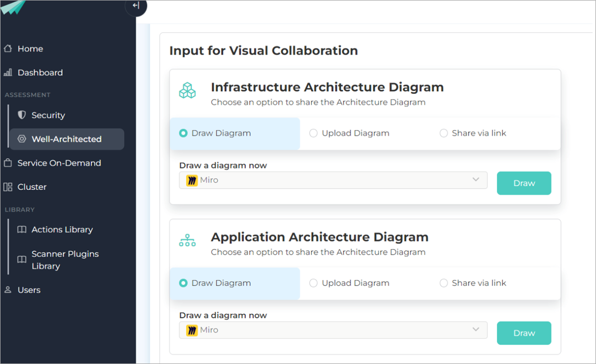Click the Home house icon
This screenshot has width=596, height=364.
(x=8, y=49)
